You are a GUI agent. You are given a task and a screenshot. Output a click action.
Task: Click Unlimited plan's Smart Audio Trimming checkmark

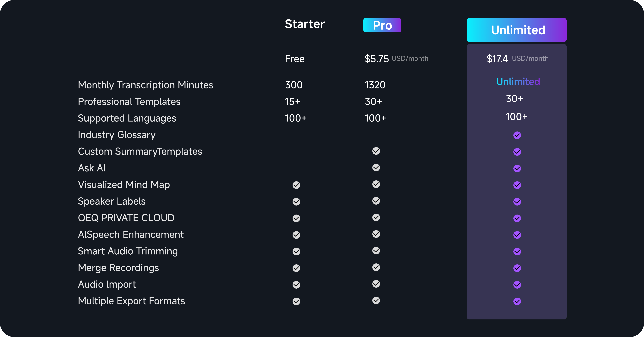point(517,252)
